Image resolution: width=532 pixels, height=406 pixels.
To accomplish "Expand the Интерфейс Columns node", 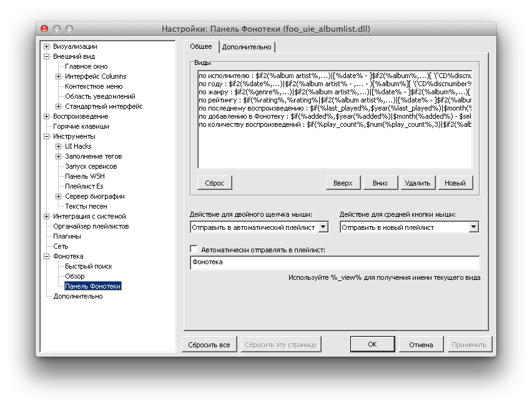I will pyautogui.click(x=58, y=76).
